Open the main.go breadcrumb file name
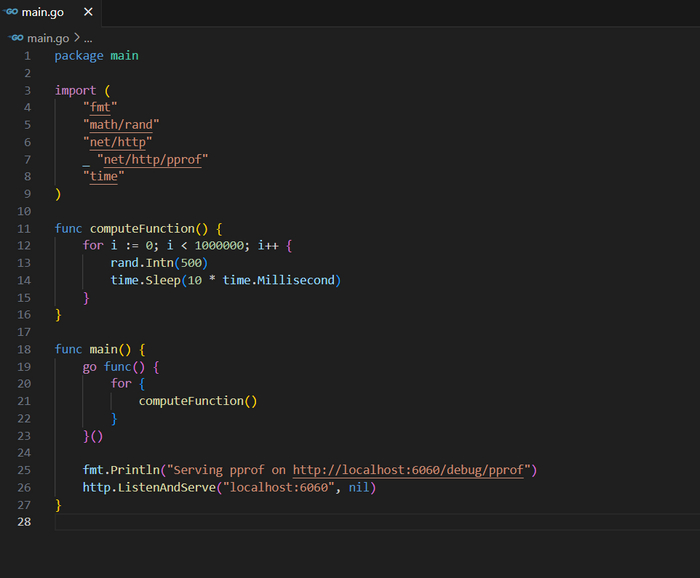The width and height of the screenshot is (700, 578). coord(47,38)
